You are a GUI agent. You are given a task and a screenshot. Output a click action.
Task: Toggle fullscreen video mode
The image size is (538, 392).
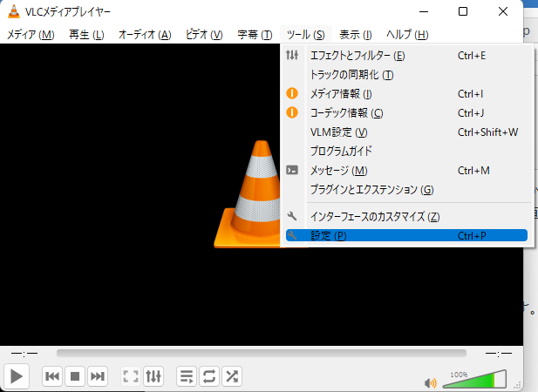[131, 376]
